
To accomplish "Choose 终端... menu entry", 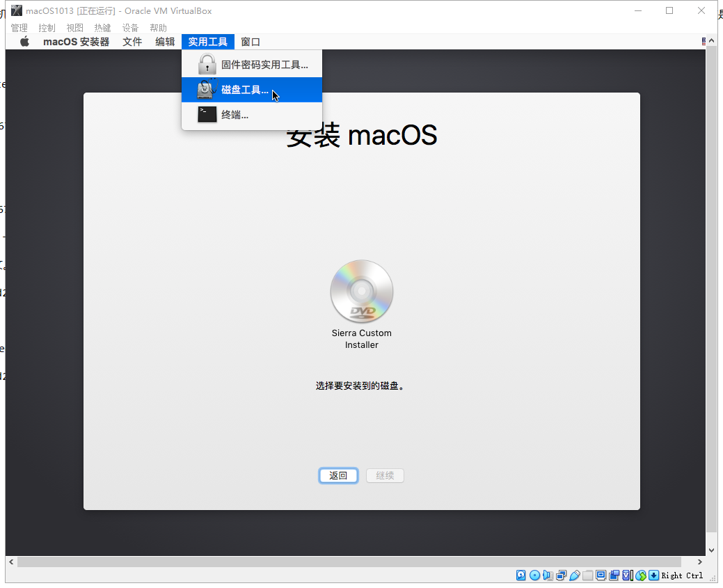I will [252, 115].
